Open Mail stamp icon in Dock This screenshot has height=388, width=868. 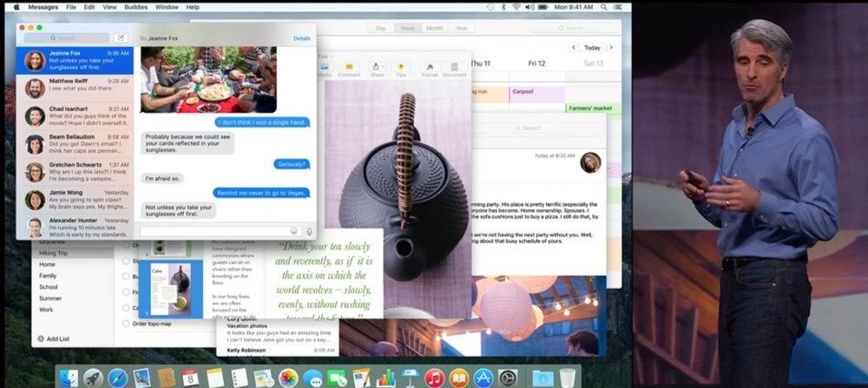[x=141, y=378]
